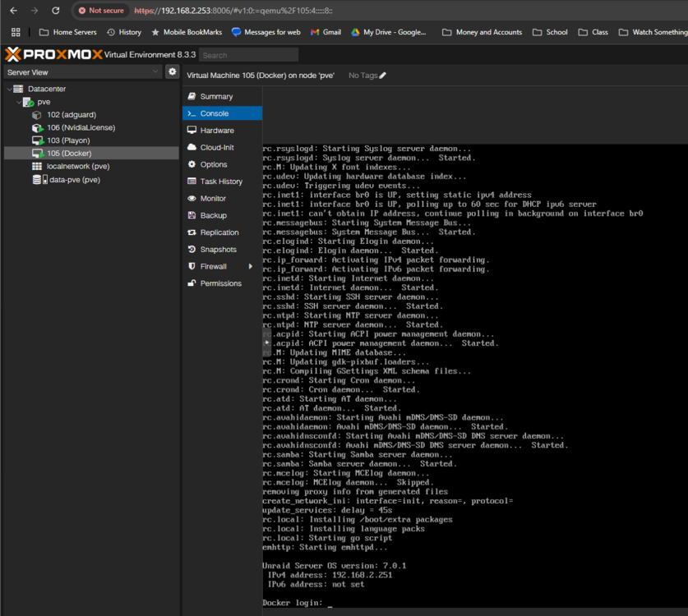Collapse the pve node
This screenshot has width=688, height=616.
[x=18, y=102]
